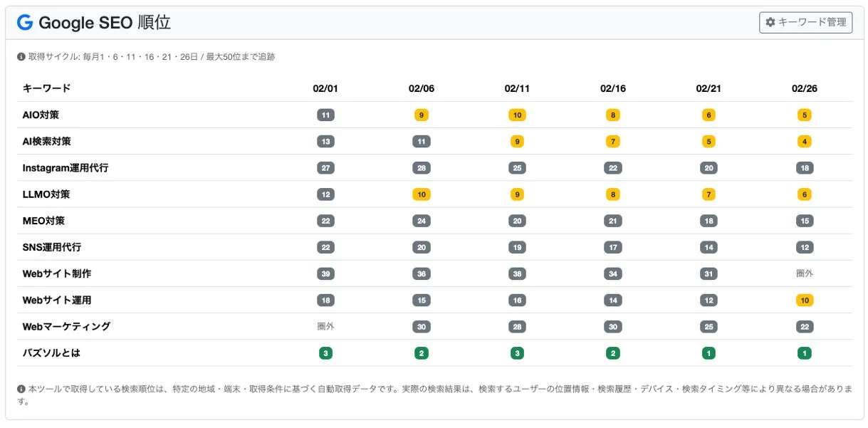Click the gear icon in キーワード管理 button
Viewport: 868px width, 428px height.
click(769, 22)
